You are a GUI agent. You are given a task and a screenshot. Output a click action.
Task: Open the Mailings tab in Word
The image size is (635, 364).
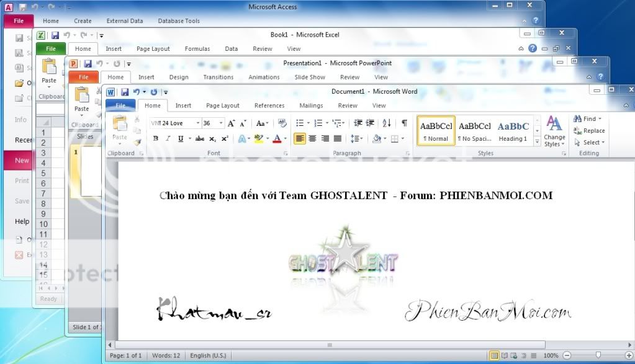coord(311,105)
